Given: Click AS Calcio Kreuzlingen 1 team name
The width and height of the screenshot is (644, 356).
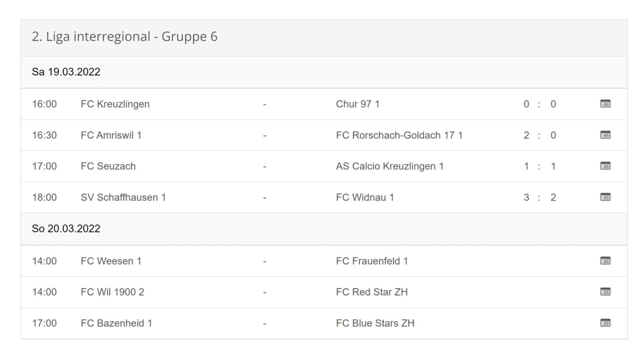Looking at the screenshot, I should [x=389, y=166].
